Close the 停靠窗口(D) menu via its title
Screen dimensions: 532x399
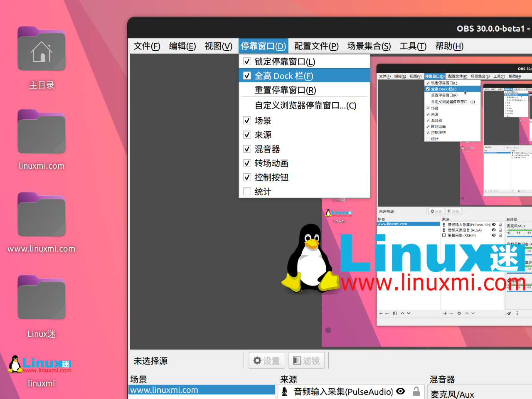(264, 46)
